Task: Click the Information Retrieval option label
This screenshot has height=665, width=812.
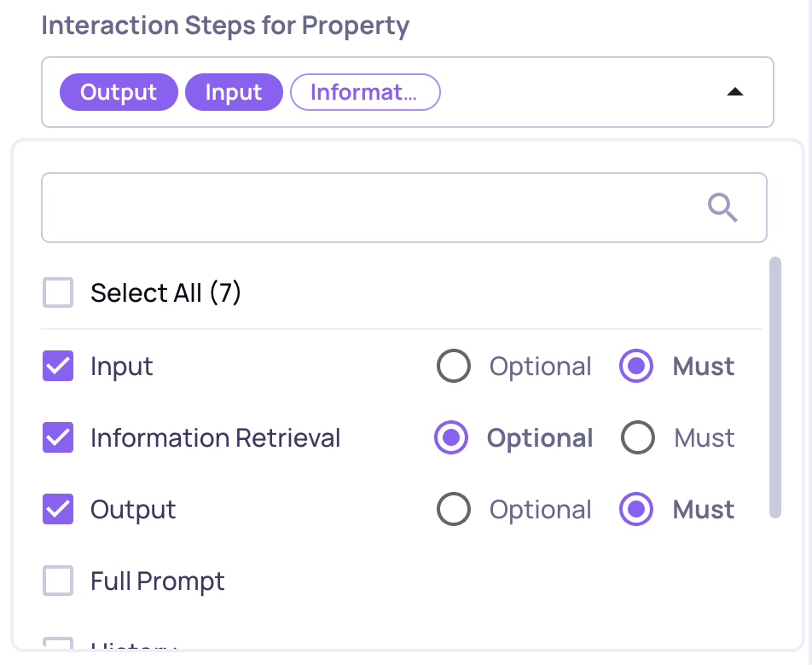Action: tap(215, 438)
